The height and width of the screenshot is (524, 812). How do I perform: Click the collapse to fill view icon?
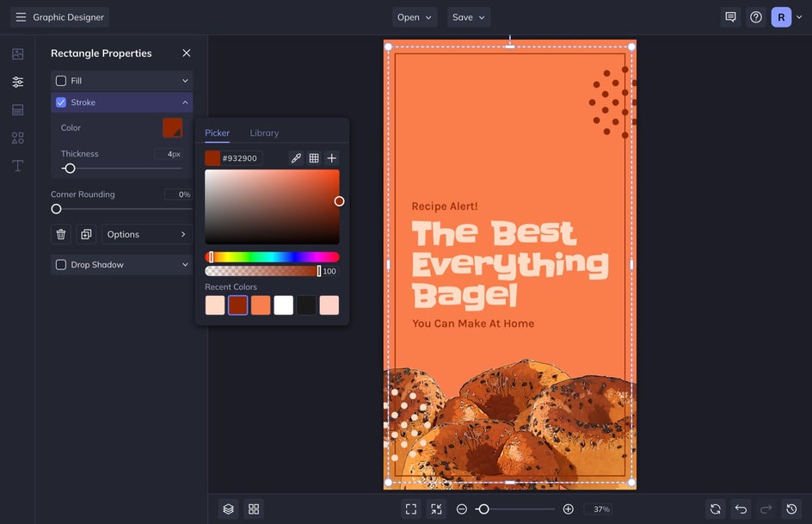437,509
